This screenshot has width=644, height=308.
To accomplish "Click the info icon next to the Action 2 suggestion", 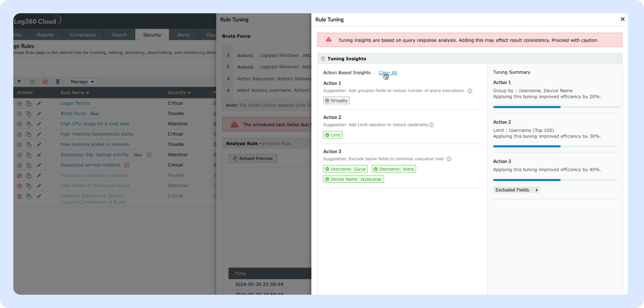I will tap(431, 125).
